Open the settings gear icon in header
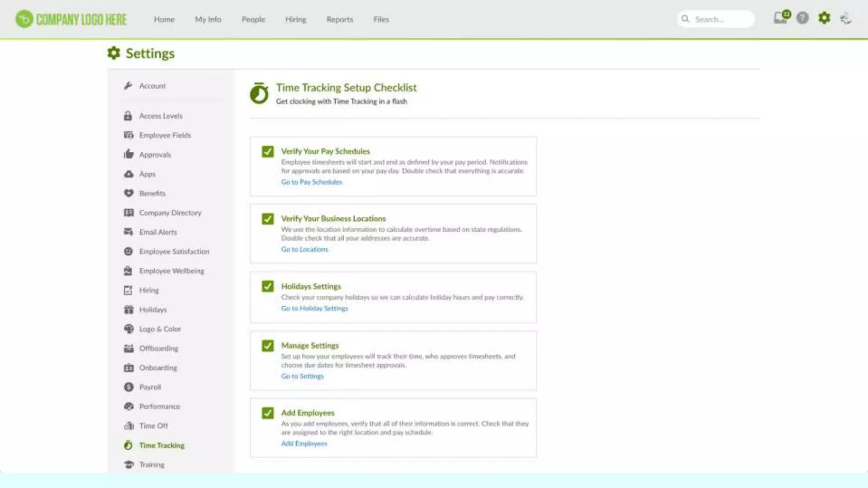The width and height of the screenshot is (868, 488). (824, 18)
